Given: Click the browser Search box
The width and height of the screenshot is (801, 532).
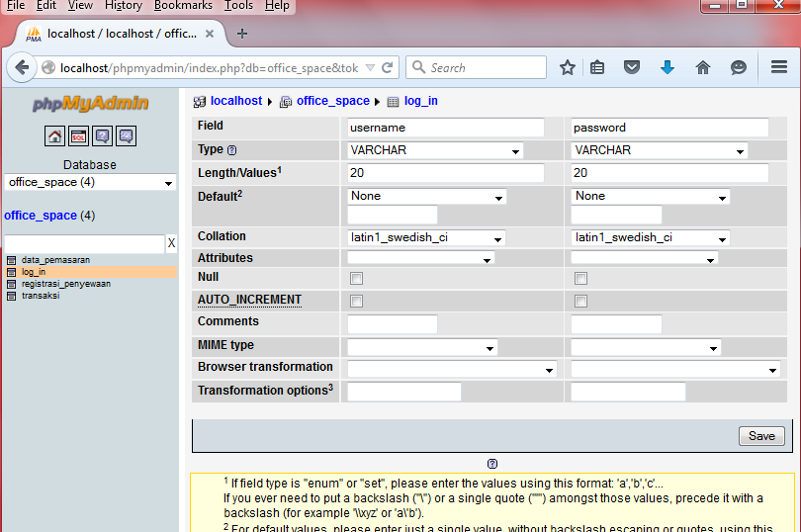Looking at the screenshot, I should [476, 67].
